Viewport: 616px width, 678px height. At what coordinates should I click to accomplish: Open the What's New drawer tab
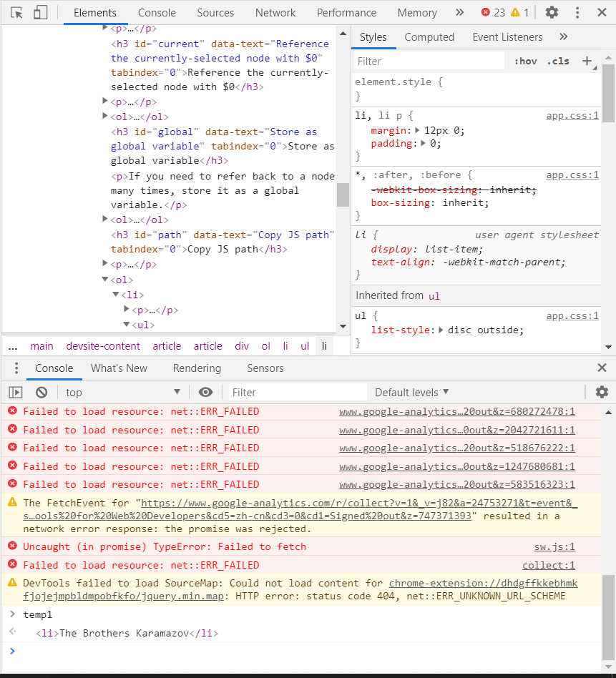click(119, 368)
